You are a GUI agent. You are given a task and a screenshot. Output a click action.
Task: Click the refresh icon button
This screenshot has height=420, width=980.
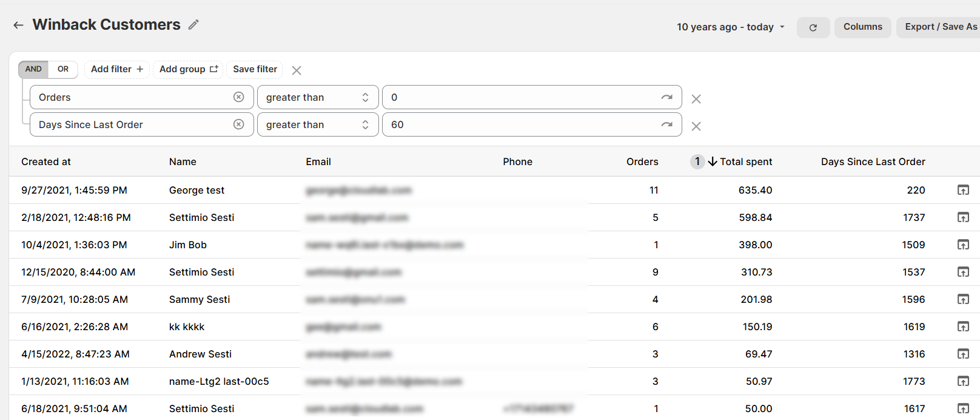click(x=813, y=27)
